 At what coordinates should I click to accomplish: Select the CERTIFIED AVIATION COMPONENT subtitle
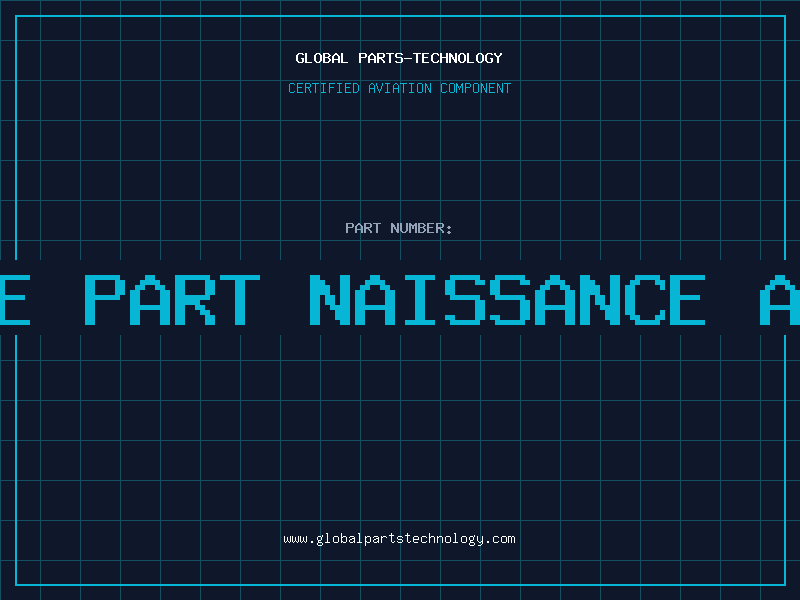tap(399, 88)
